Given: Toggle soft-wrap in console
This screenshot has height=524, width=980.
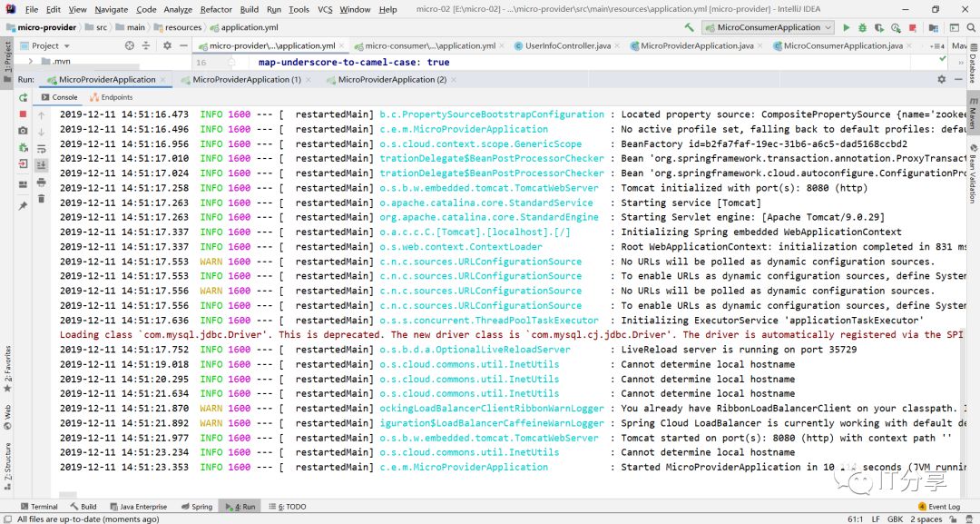Looking at the screenshot, I should click(x=41, y=149).
